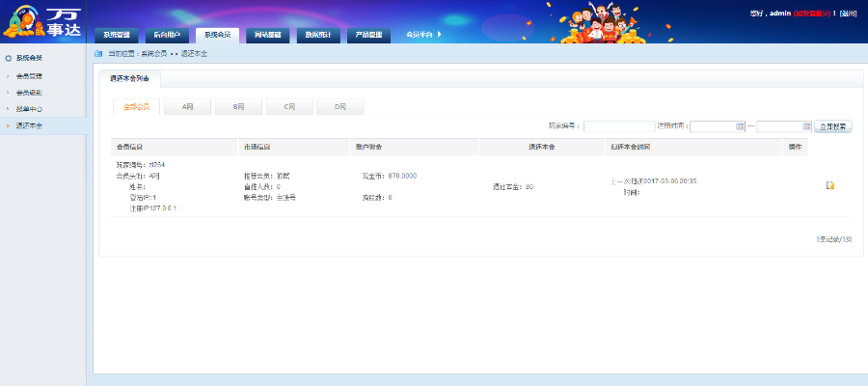This screenshot has height=386, width=868.
Task: Select the 全部会员 tab
Action: point(136,106)
